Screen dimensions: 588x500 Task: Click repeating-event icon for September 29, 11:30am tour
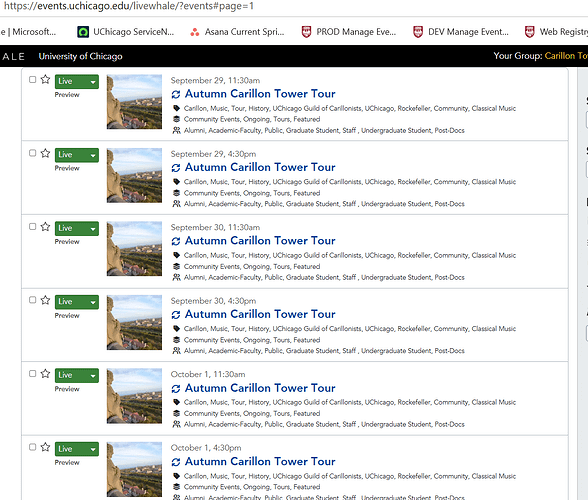[x=176, y=94]
